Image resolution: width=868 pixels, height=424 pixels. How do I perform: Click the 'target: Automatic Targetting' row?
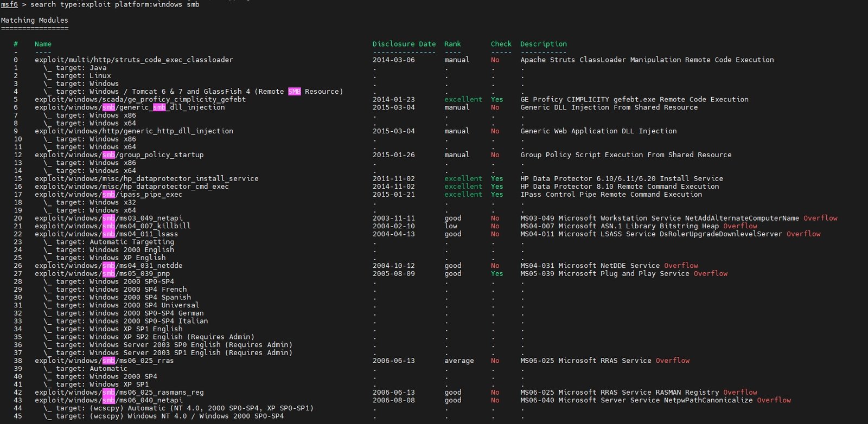coord(108,242)
